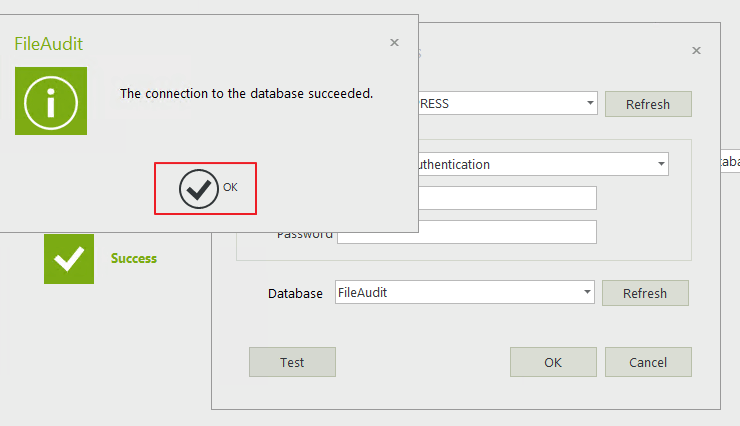Click the Cancel button

click(x=649, y=362)
